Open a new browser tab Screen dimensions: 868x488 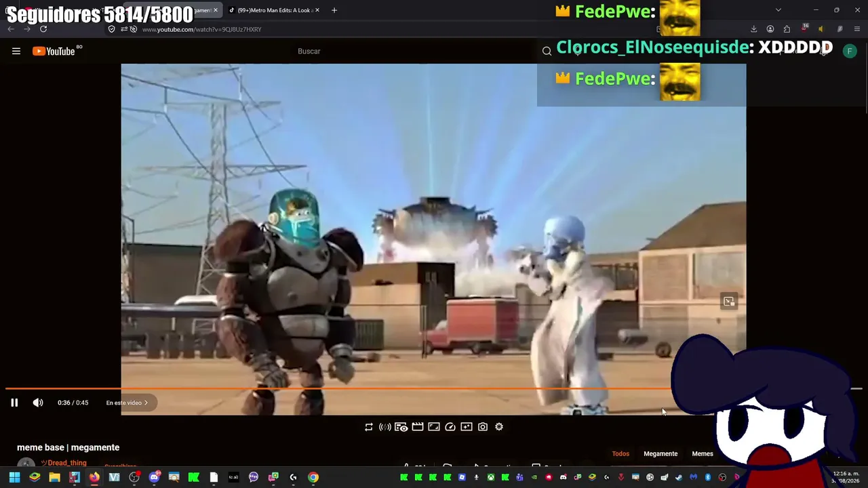click(334, 10)
